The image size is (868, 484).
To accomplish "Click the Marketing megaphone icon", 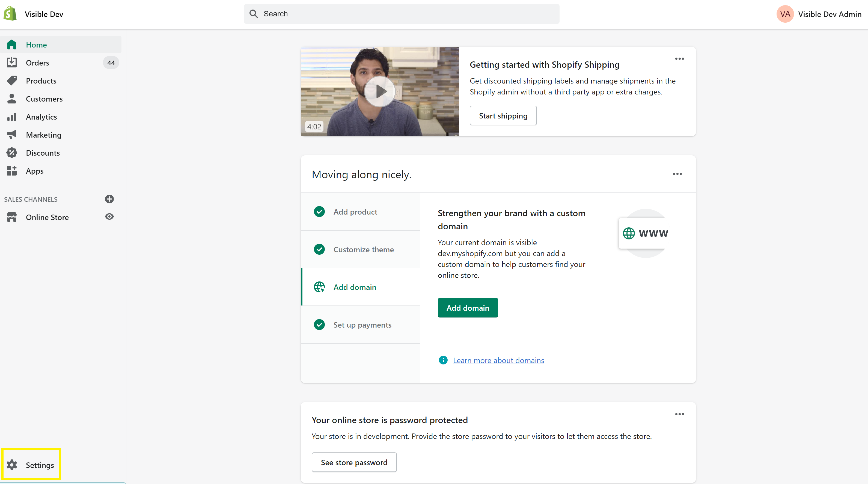I will click(11, 135).
